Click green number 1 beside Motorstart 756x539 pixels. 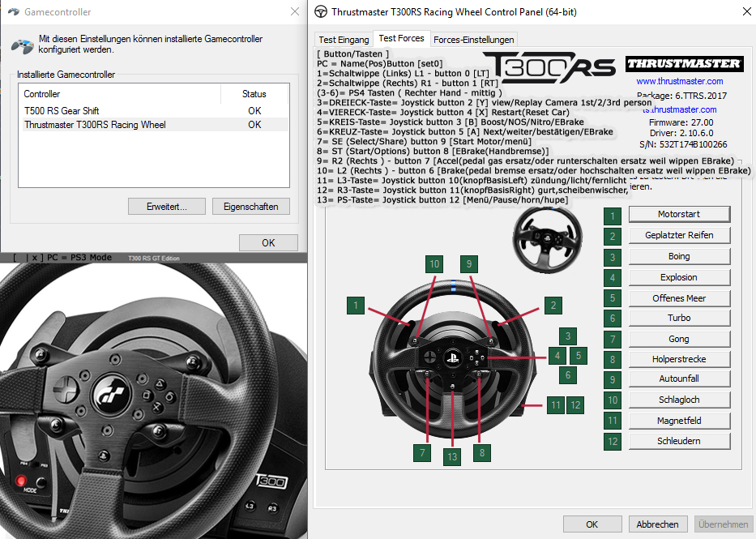613,216
